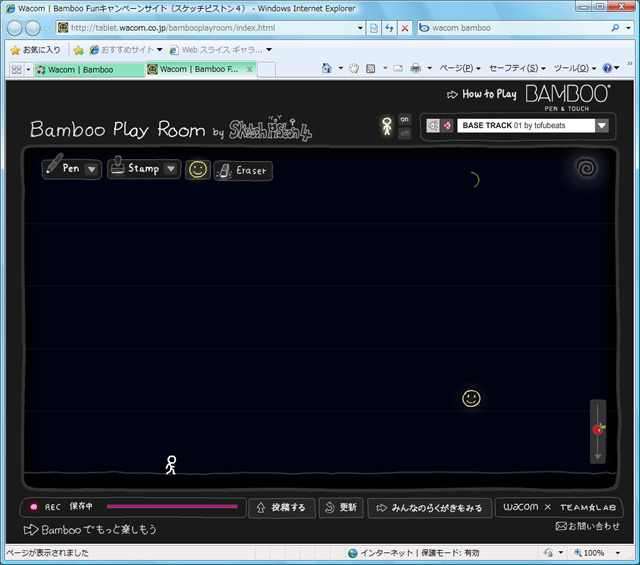Open the recent pages dropdown arrow
This screenshot has width=640, height=565.
[x=46, y=28]
